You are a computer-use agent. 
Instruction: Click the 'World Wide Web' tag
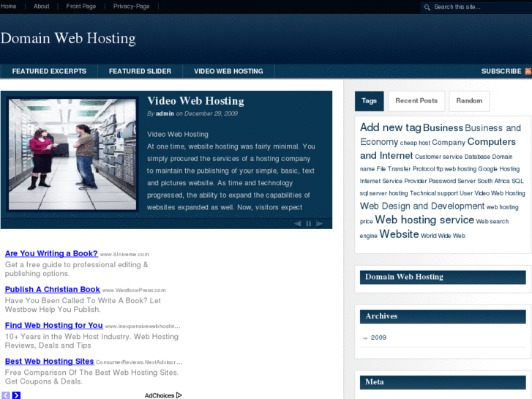(443, 236)
